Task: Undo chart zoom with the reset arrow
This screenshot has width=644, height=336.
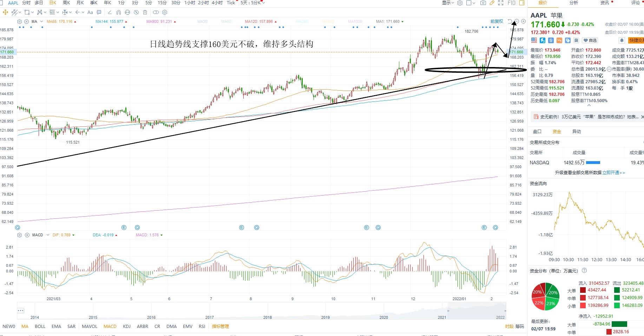Action: click(510, 21)
